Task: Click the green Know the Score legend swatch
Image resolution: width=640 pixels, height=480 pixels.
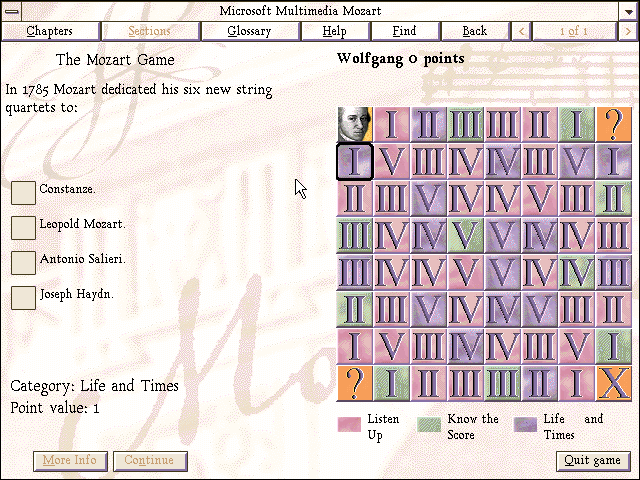Action: click(x=429, y=424)
